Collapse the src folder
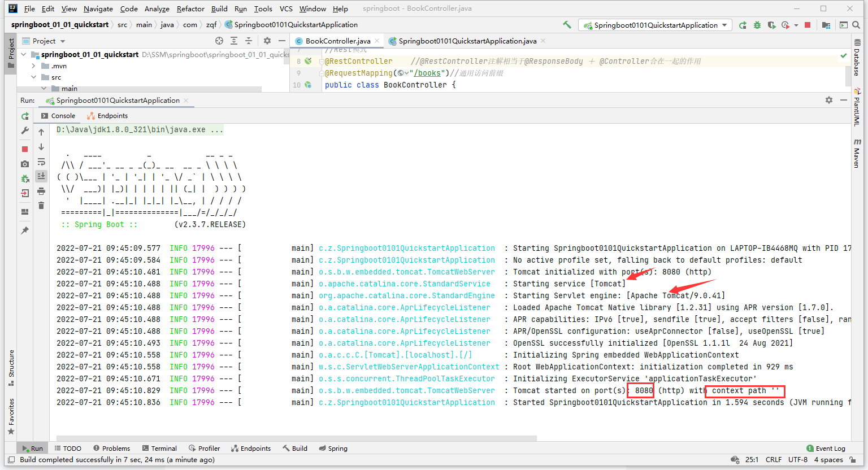The height and width of the screenshot is (470, 868). point(33,77)
